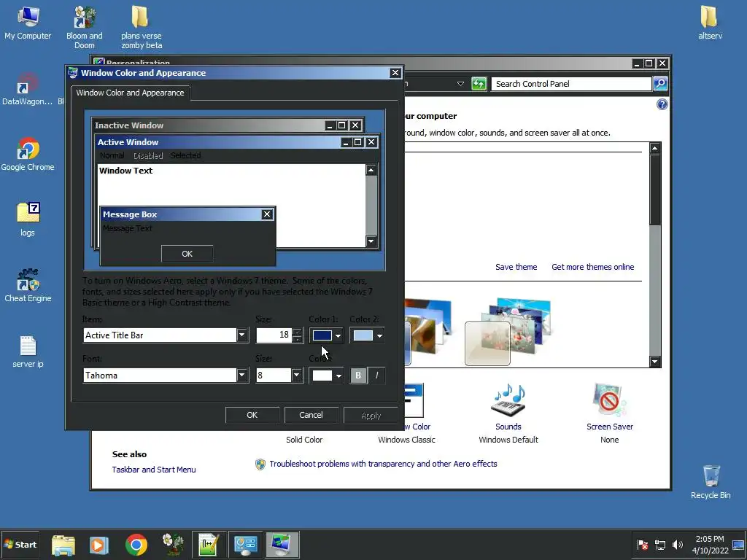The width and height of the screenshot is (747, 560).
Task: Expand the Item dropdown Active Title Bar
Action: pyautogui.click(x=242, y=335)
